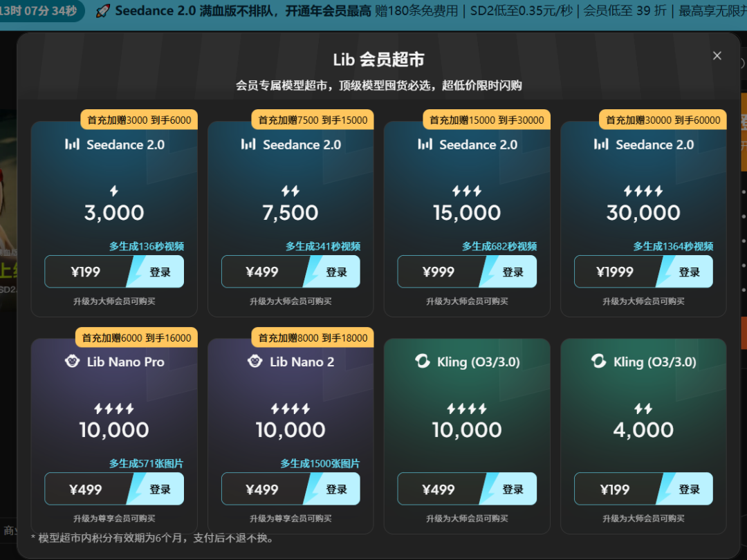Click the 首充加赠30000 到手60000 badge
Image resolution: width=747 pixels, height=560 pixels.
[663, 120]
